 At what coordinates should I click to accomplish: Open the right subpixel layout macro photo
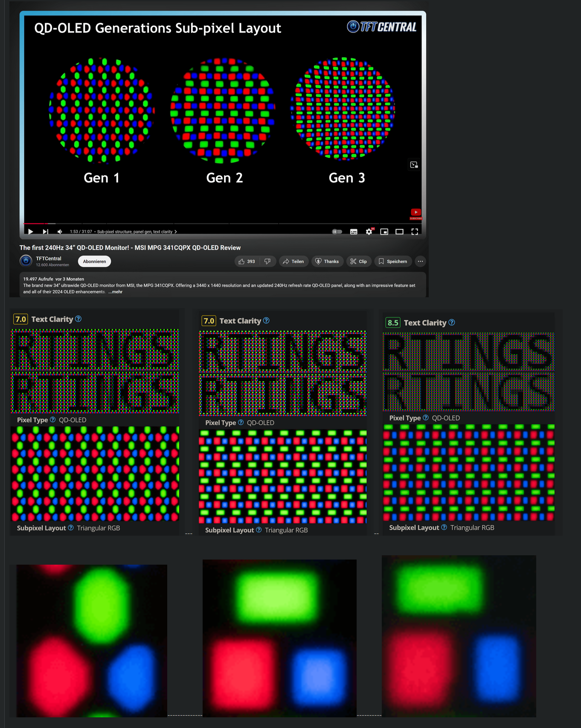coord(469,473)
